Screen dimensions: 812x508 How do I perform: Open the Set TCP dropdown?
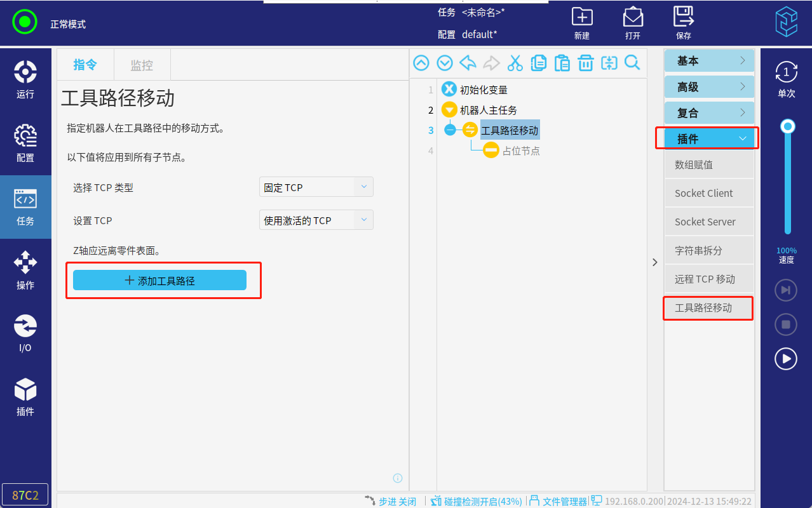pyautogui.click(x=316, y=220)
